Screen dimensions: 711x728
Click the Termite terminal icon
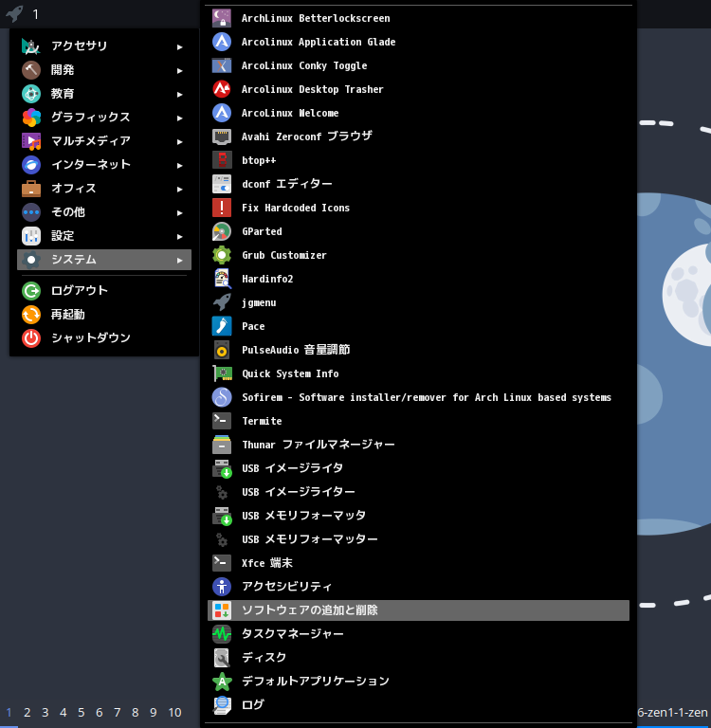click(x=222, y=421)
